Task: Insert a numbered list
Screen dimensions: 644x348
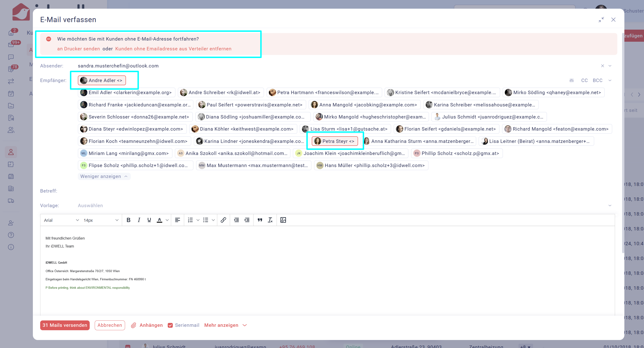Action: point(190,220)
